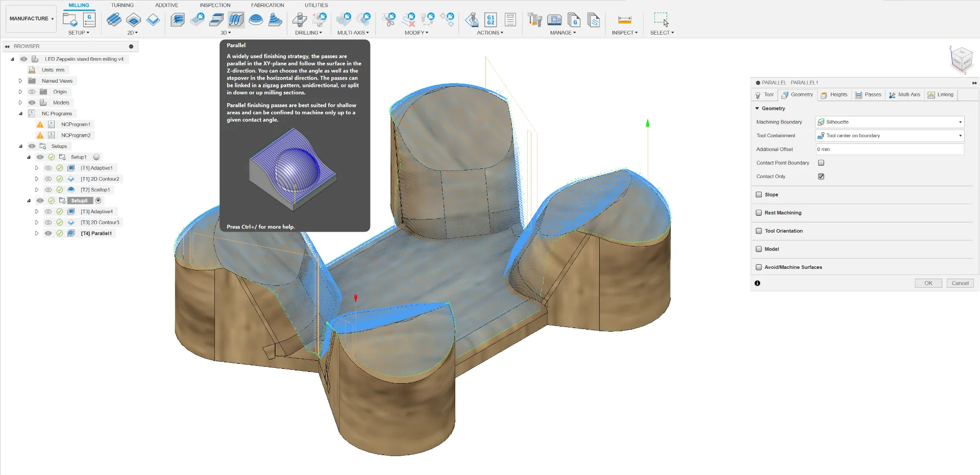Click the Additional Offset input field
This screenshot has width=980, height=475.
coord(890,149)
